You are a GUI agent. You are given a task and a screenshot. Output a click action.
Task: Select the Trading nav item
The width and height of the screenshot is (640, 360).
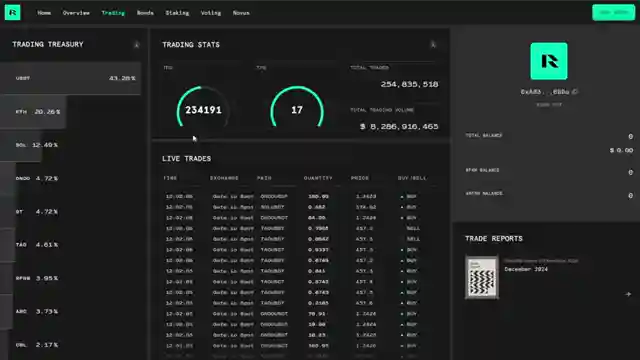tap(113, 13)
